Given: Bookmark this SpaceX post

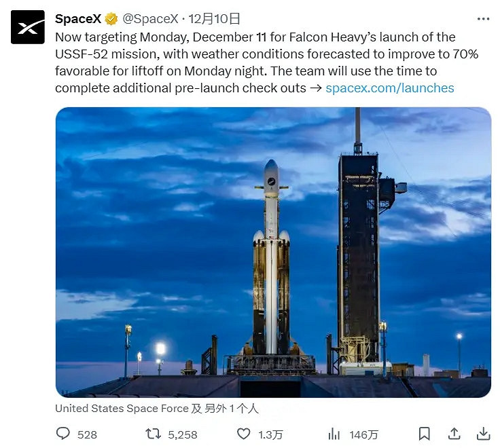Looking at the screenshot, I should 424,434.
